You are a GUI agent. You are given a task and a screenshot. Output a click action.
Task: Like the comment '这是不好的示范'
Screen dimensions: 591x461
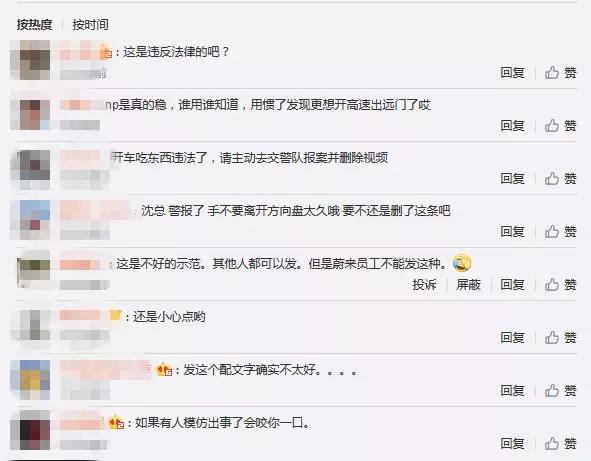pos(560,285)
